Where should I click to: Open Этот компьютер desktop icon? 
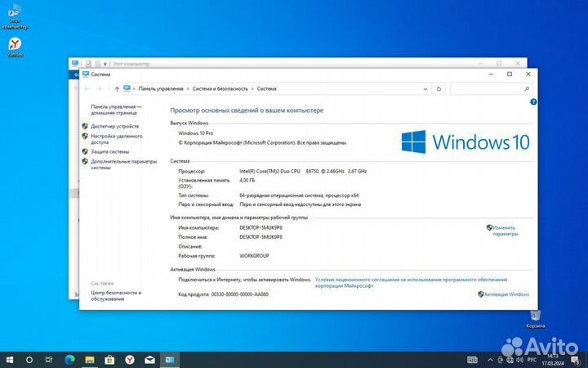pyautogui.click(x=15, y=17)
